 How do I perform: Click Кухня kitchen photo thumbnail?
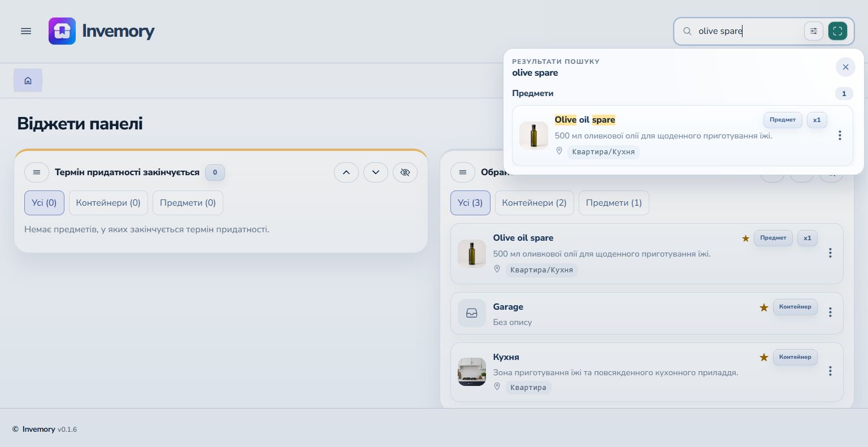pos(472,371)
